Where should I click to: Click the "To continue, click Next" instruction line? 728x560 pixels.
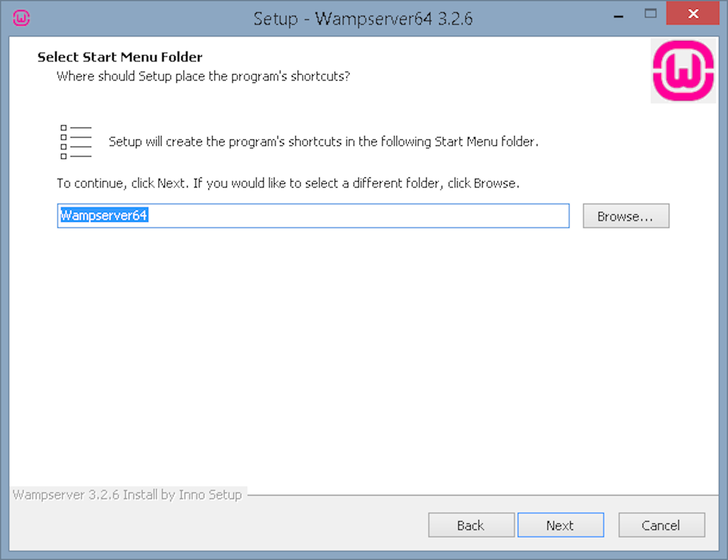(x=288, y=183)
